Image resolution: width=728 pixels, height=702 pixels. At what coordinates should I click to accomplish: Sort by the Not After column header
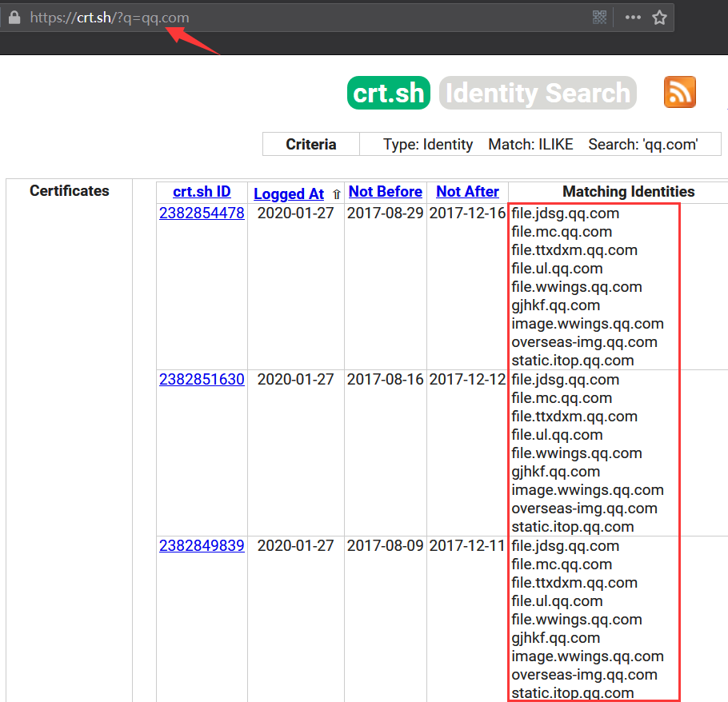pos(467,192)
